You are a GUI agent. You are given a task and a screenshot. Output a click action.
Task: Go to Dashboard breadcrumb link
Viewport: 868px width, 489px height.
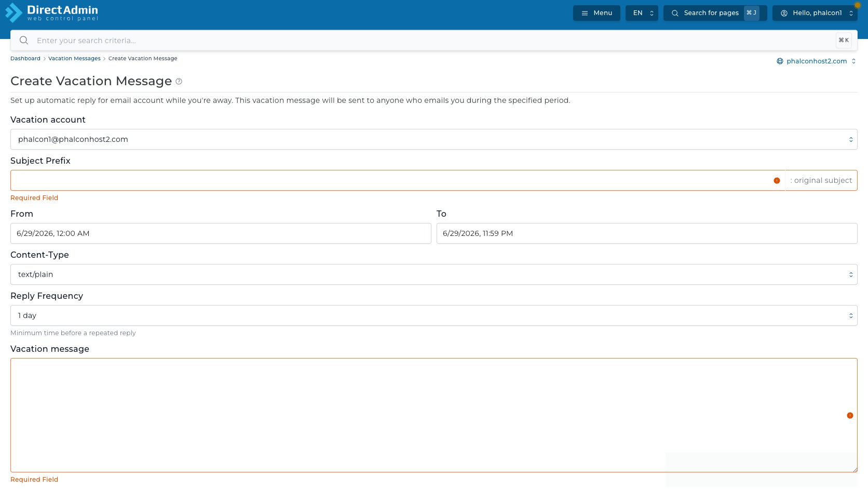point(25,59)
